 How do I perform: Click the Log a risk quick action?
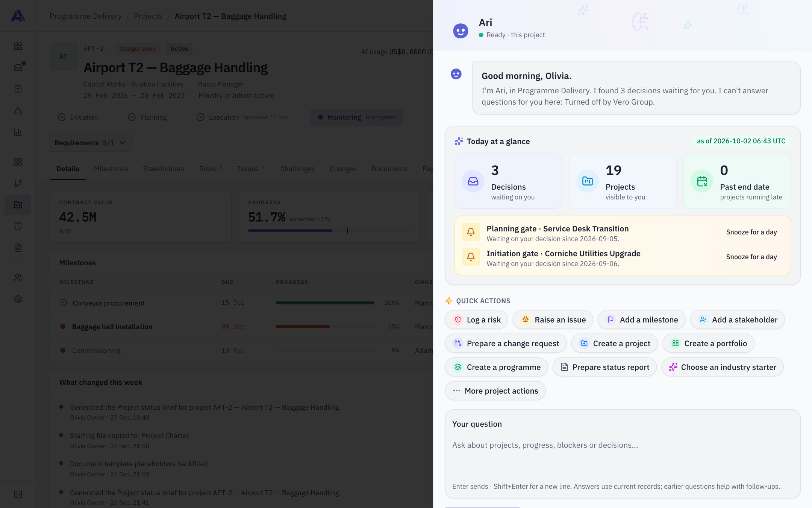pos(477,320)
